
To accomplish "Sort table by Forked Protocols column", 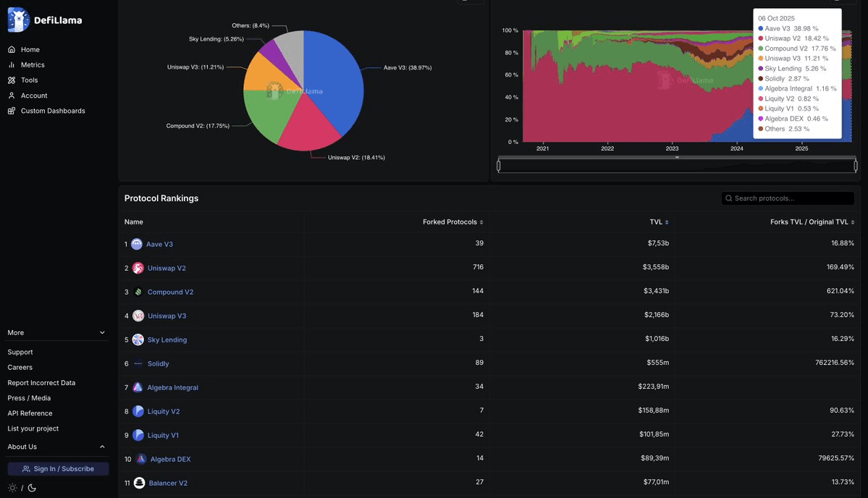I will click(x=452, y=222).
